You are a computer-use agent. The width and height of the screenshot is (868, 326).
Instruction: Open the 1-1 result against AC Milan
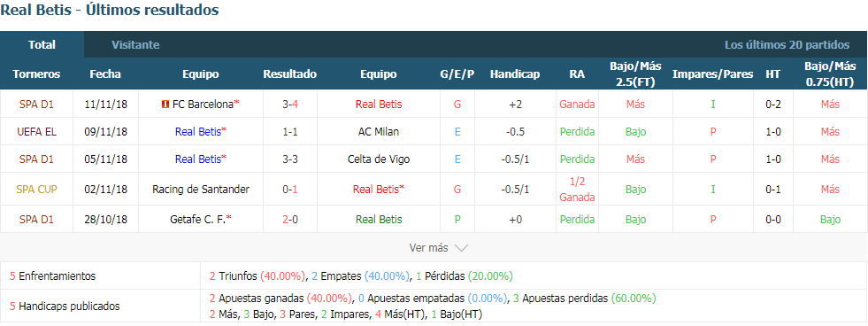pos(290,131)
